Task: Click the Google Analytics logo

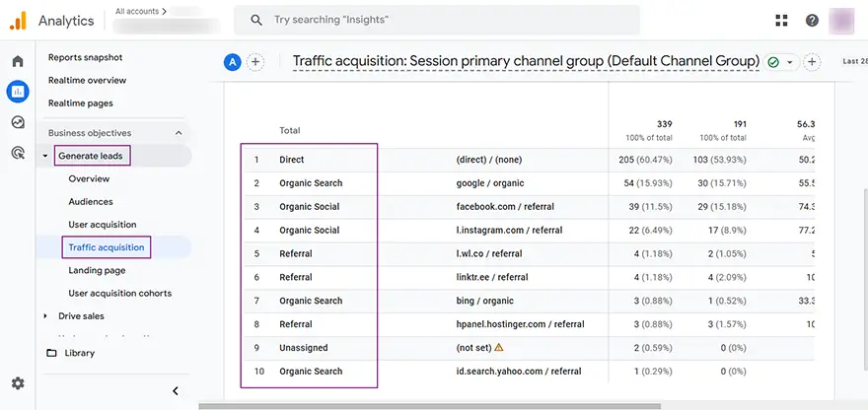Action: point(17,21)
